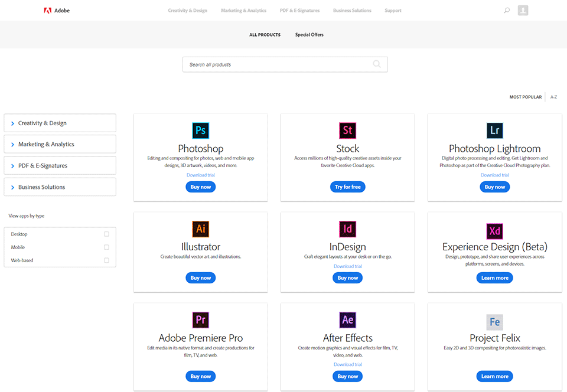Viewport: 567px width, 392px height.
Task: Switch to the Special Offers tab
Action: 309,35
